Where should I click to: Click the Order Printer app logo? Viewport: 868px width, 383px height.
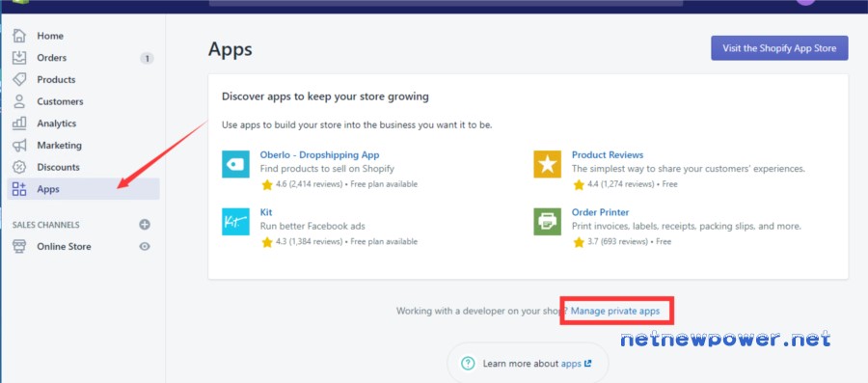coord(547,221)
